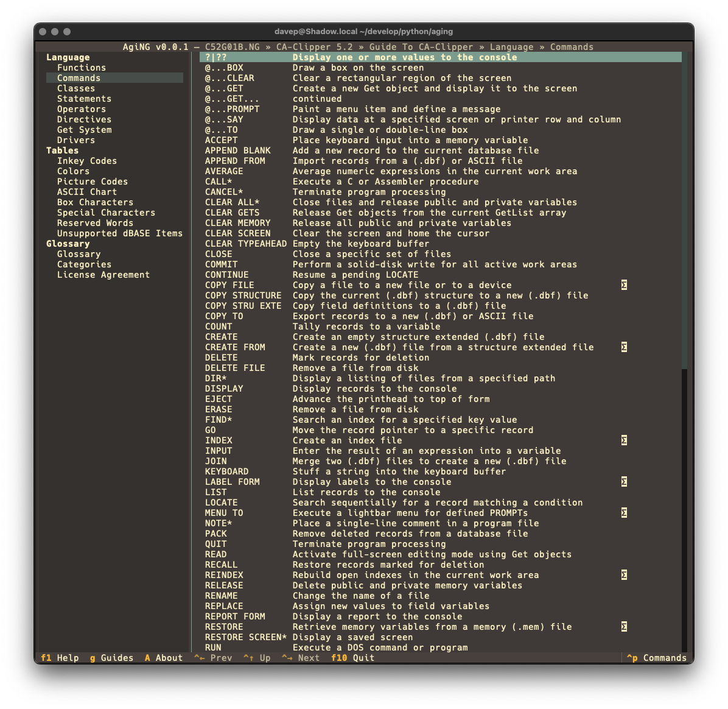
Task: Open the see-also marker next to REINDEX
Action: coord(623,574)
